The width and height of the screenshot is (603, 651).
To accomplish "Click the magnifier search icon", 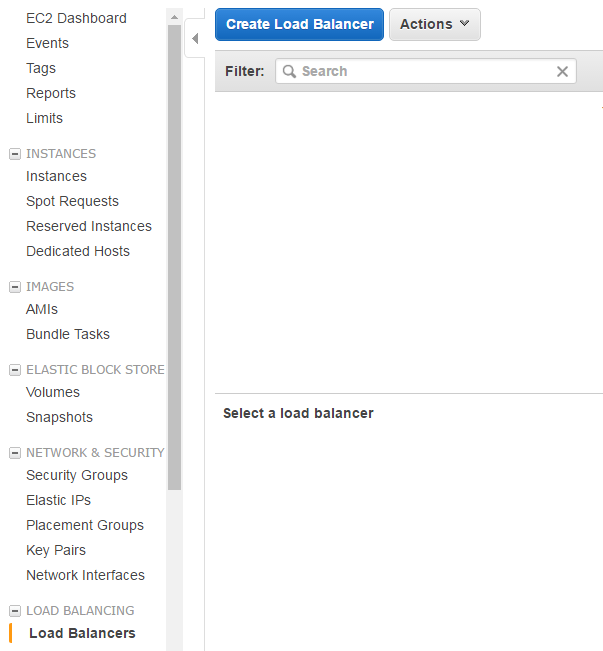I will pos(289,71).
